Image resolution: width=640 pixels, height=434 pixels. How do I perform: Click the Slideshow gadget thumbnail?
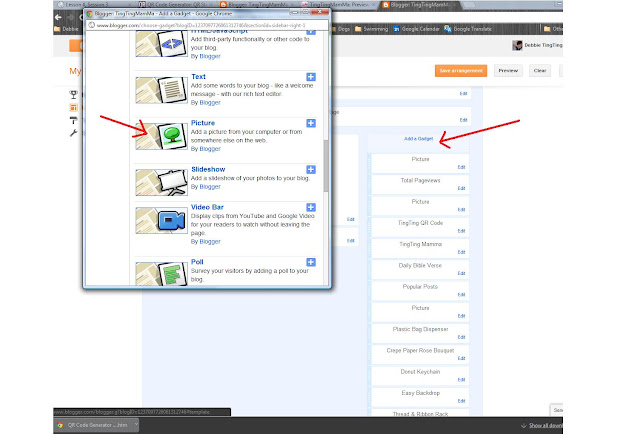(162, 183)
